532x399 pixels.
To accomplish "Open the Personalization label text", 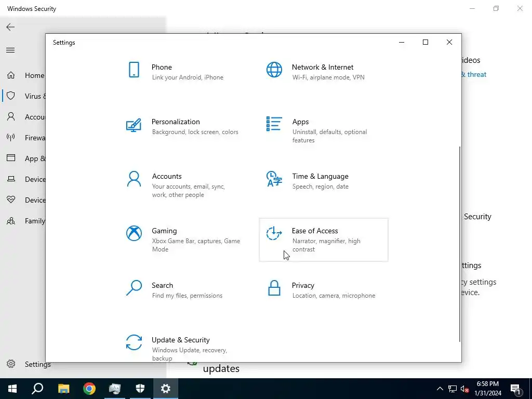I will click(x=176, y=122).
